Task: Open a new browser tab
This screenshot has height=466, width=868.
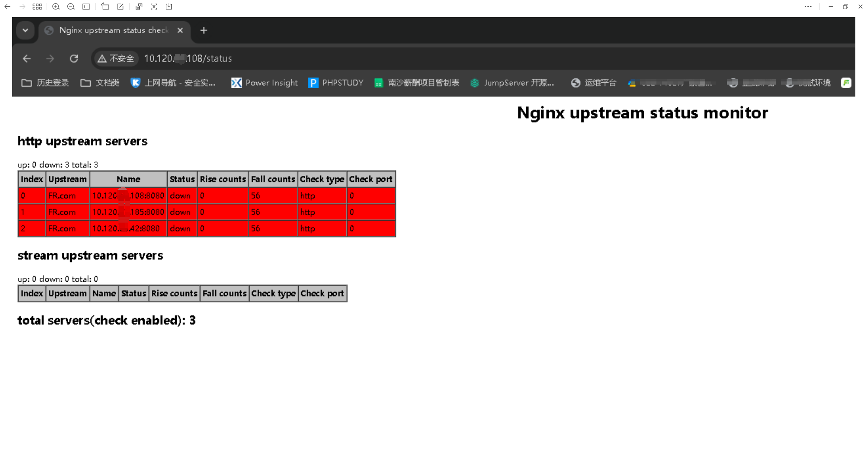Action: tap(204, 30)
